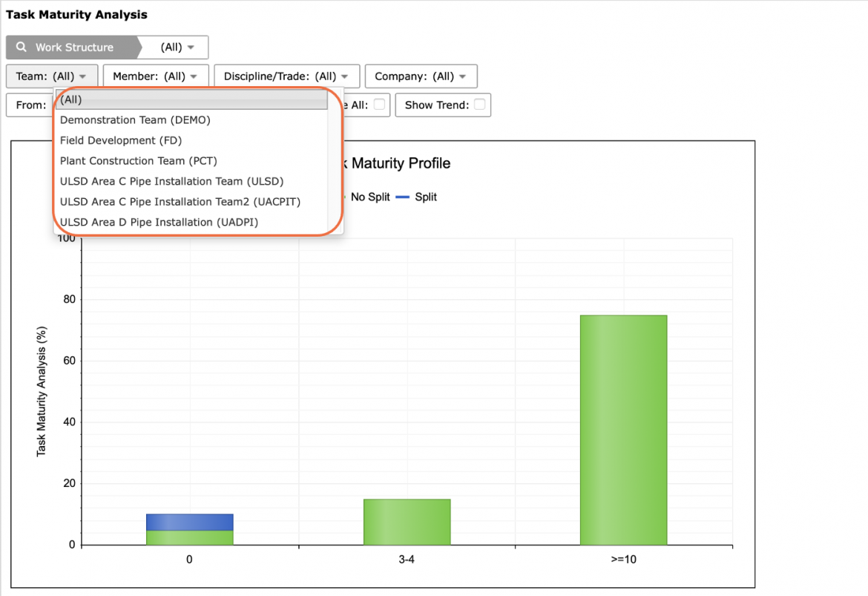Toggle Split series in chart legend
The image size is (868, 596).
416,197
